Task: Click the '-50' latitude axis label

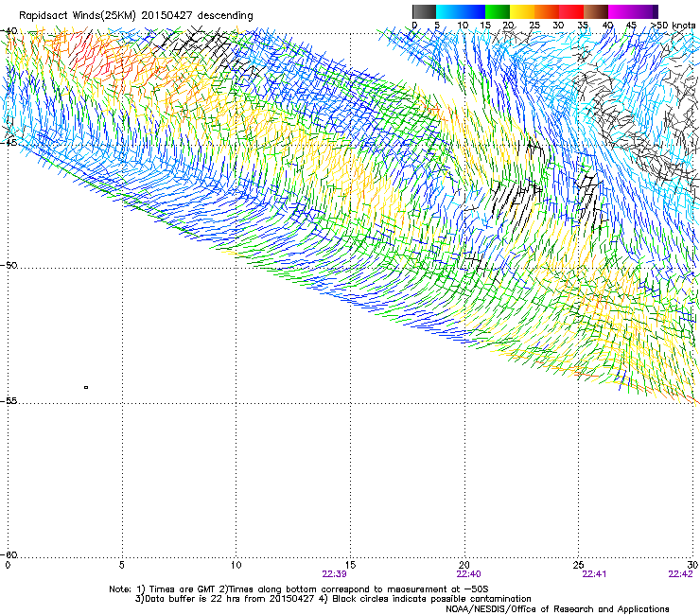Action: [9, 265]
